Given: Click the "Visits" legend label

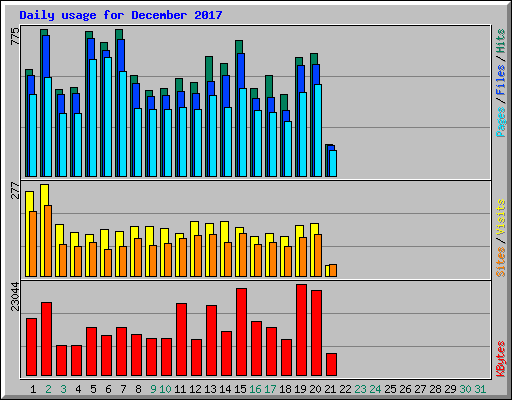Looking at the screenshot, I should coord(501,218).
